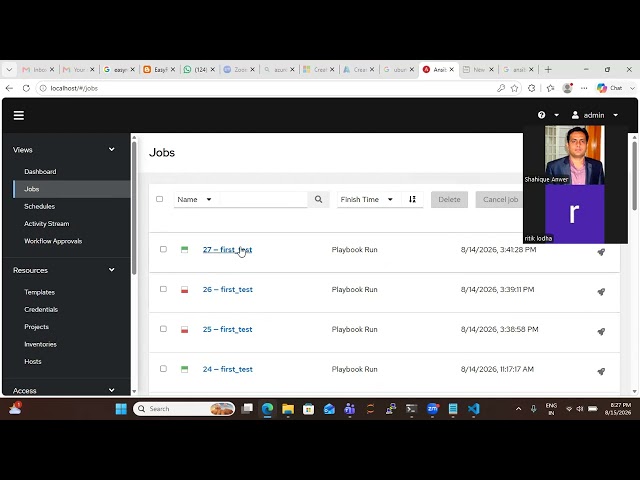Click the browser refresh icon
Screen dimensions: 640x480
pos(26,88)
